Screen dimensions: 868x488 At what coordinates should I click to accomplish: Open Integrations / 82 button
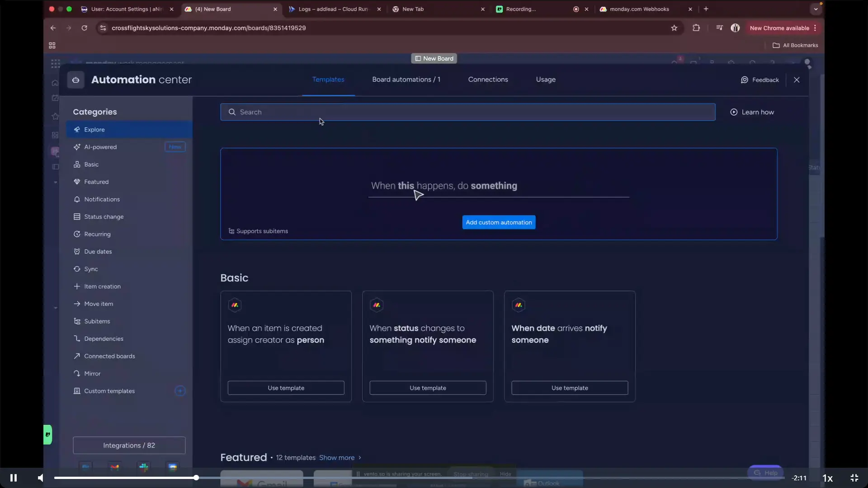click(129, 446)
